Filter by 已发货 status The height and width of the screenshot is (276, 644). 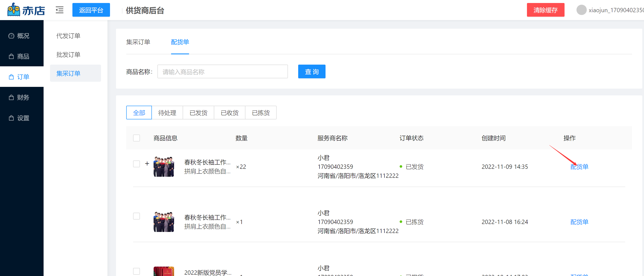pyautogui.click(x=198, y=113)
